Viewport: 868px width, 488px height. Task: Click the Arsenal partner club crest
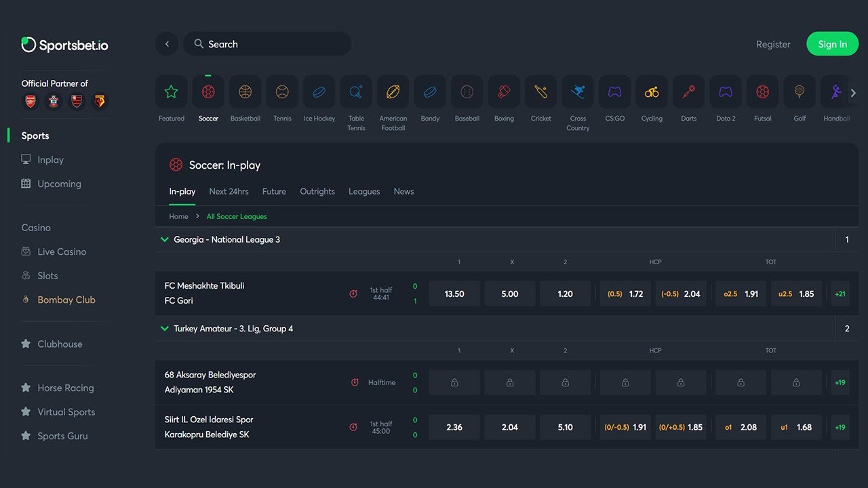tap(30, 102)
